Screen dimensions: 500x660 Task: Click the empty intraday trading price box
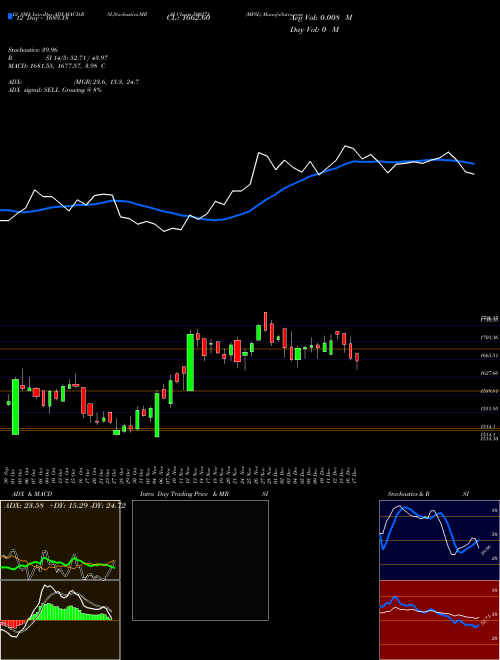click(x=200, y=560)
